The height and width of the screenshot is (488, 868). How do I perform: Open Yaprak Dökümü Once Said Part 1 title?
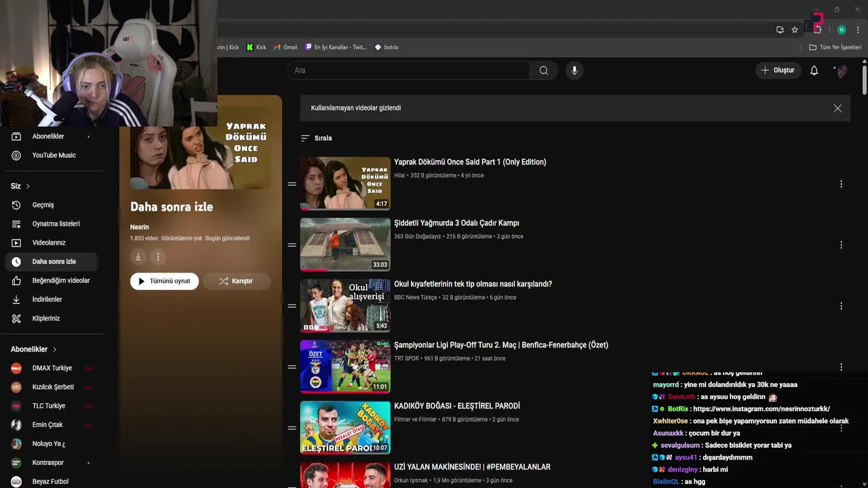point(470,162)
